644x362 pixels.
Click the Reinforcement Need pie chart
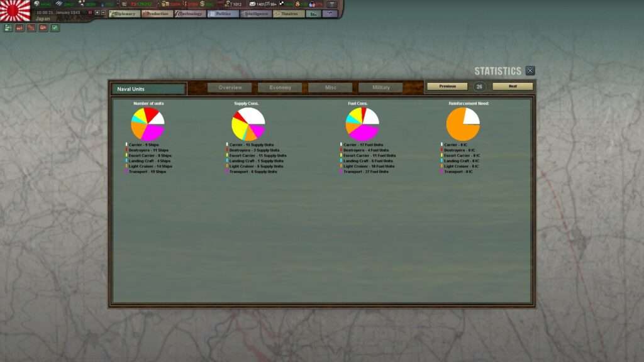point(463,124)
